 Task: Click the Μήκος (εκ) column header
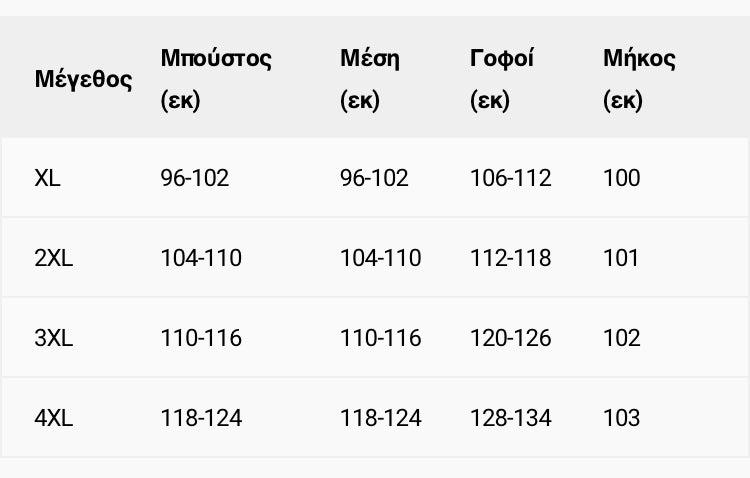(639, 79)
